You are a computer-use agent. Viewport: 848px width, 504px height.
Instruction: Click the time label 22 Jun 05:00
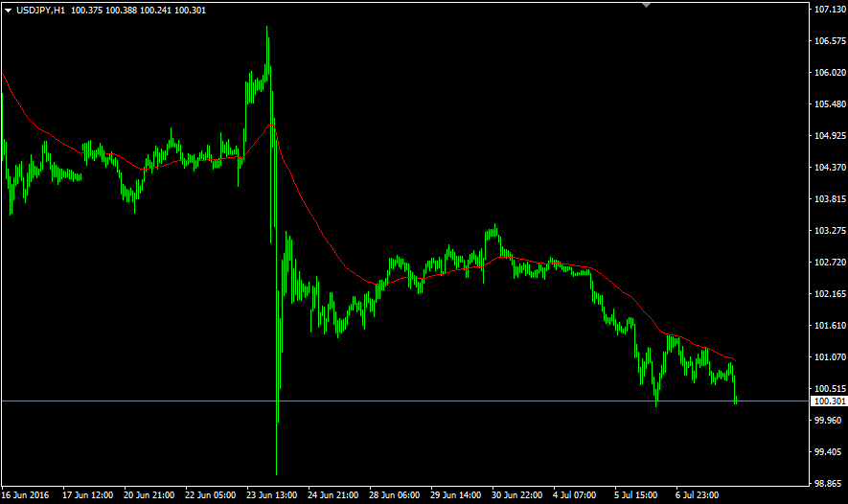click(211, 495)
